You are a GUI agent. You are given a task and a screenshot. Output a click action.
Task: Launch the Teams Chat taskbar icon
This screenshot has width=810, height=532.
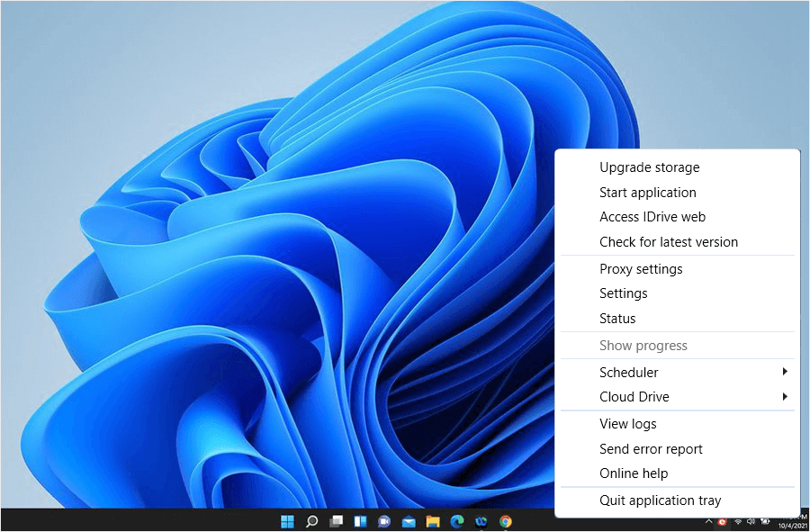pos(384,521)
